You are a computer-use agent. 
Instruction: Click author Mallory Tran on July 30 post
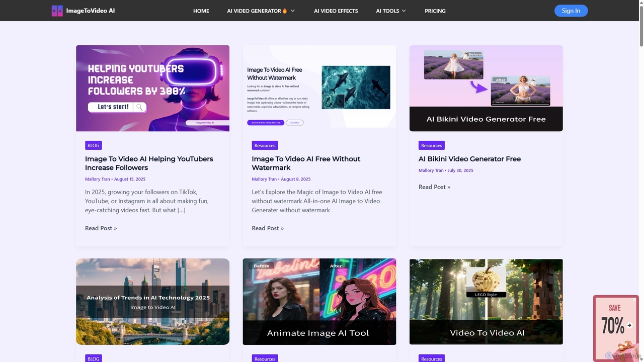[431, 170]
